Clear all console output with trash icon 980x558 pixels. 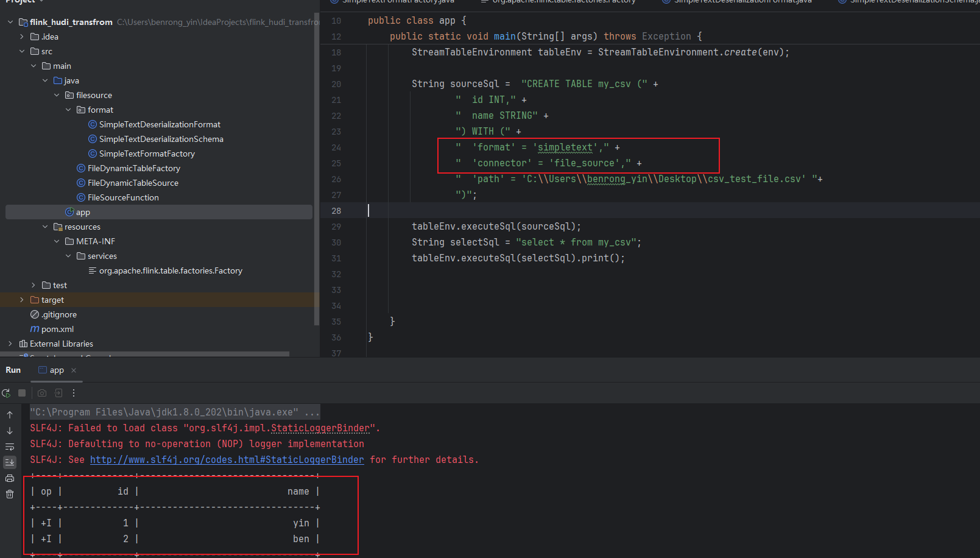click(10, 494)
